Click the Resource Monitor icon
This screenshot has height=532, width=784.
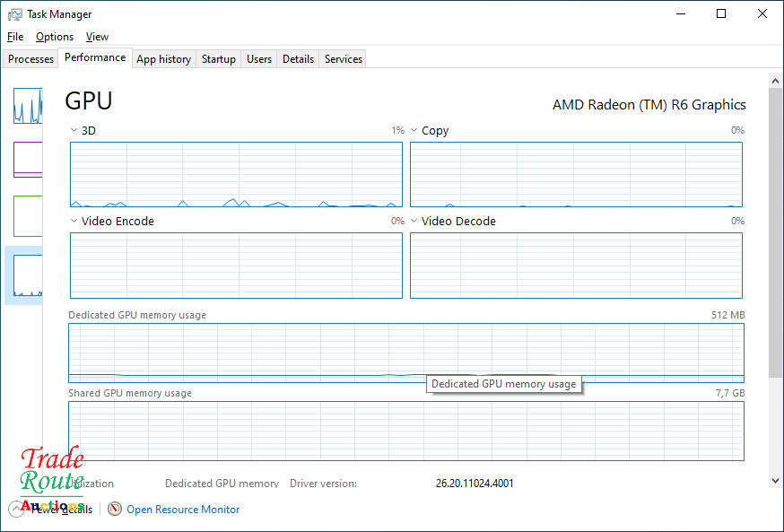(x=115, y=509)
